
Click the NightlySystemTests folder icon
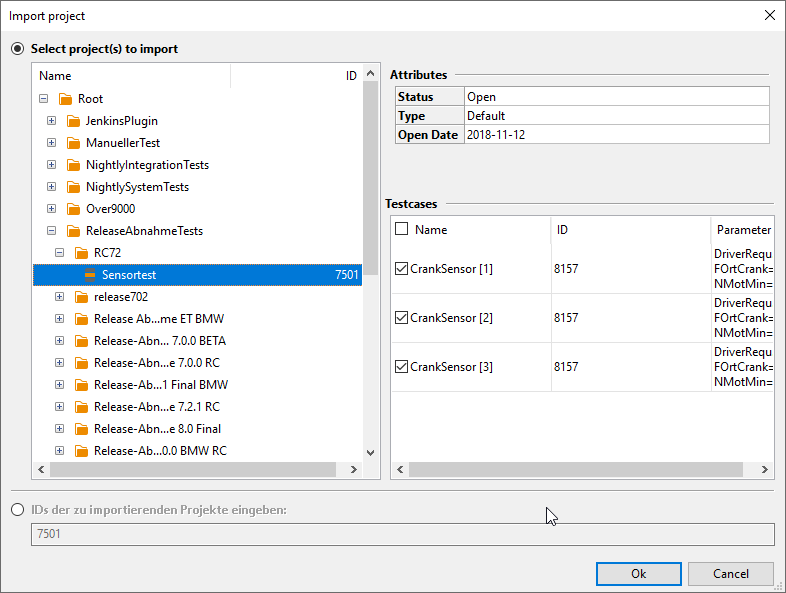(74, 187)
